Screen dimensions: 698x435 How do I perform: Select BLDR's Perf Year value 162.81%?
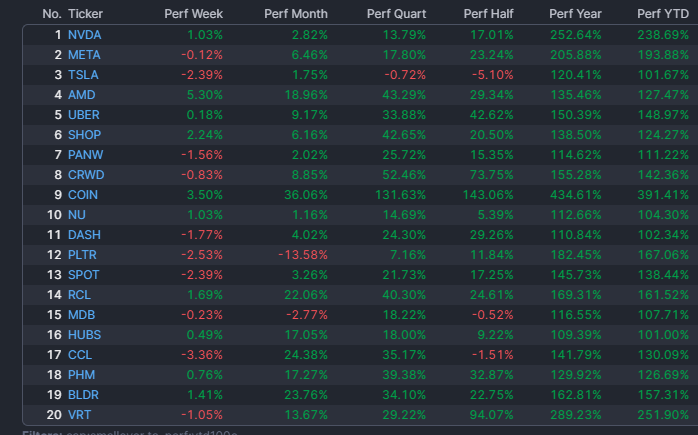576,395
